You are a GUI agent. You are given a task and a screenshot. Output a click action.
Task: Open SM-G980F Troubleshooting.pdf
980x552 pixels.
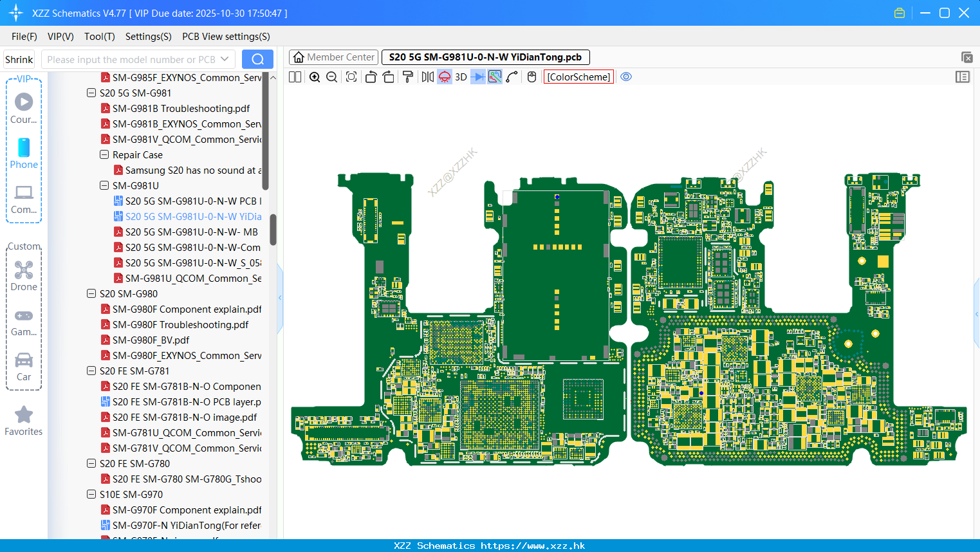(x=181, y=324)
